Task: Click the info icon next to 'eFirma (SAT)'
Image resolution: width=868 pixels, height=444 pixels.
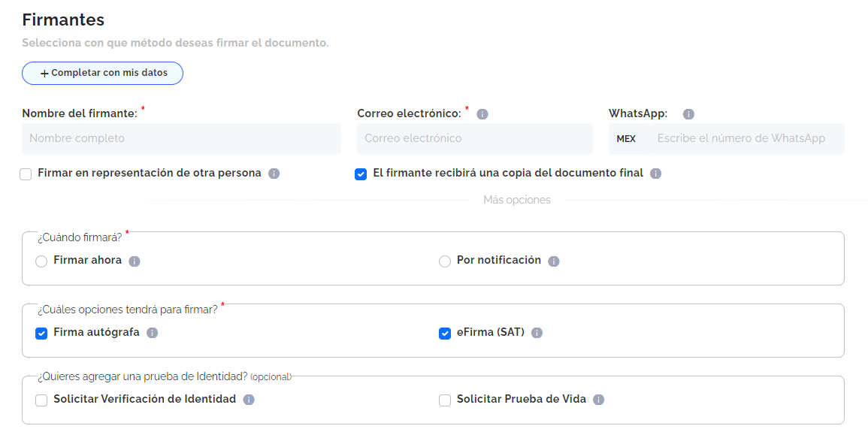Action: tap(536, 333)
